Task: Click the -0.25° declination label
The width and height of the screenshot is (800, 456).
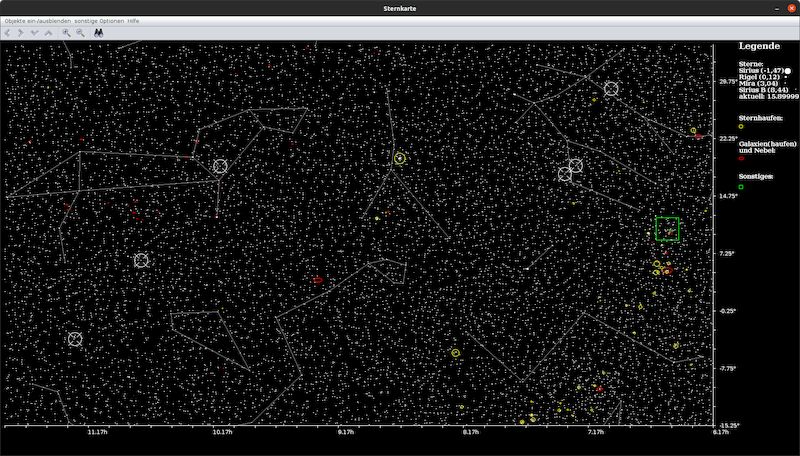Action: [x=728, y=311]
